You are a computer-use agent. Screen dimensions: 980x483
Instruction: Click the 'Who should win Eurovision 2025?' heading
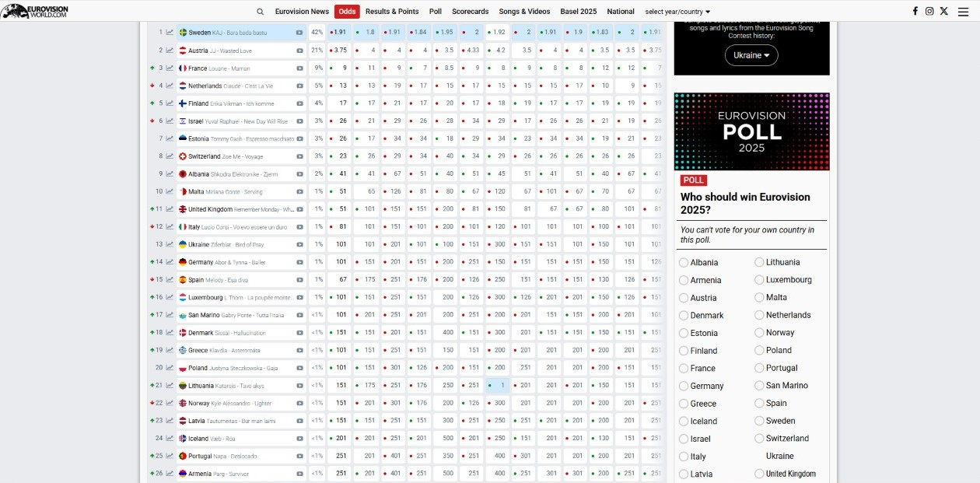[x=745, y=204]
